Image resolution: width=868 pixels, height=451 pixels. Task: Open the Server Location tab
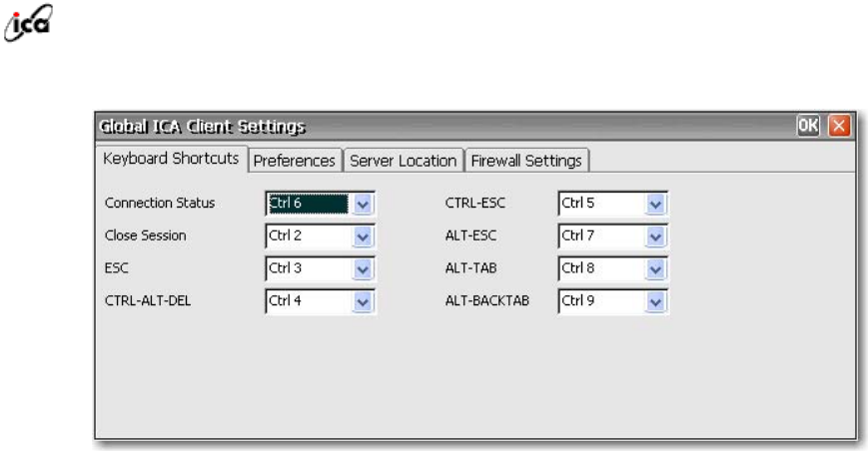tap(403, 161)
